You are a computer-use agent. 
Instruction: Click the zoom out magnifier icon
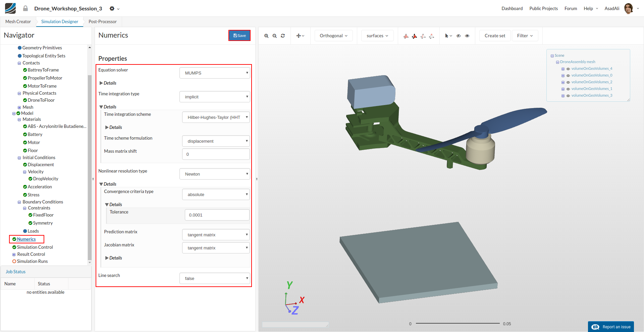274,36
